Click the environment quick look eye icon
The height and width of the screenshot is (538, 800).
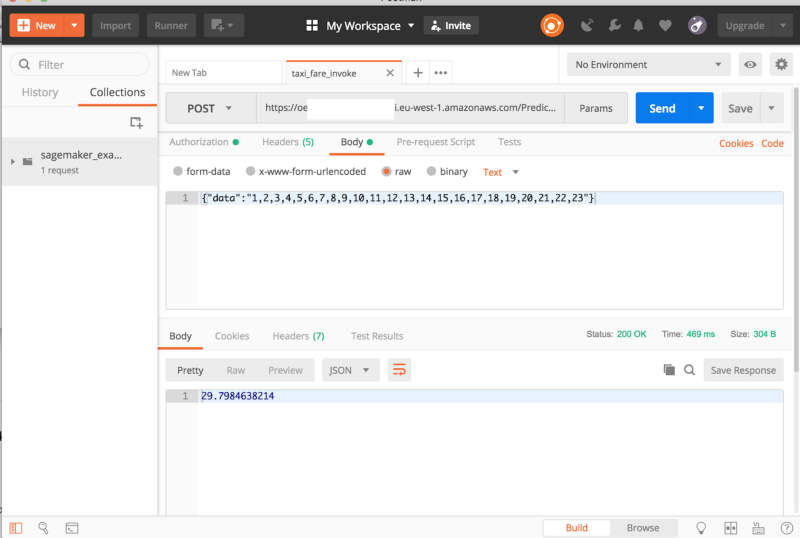749,65
